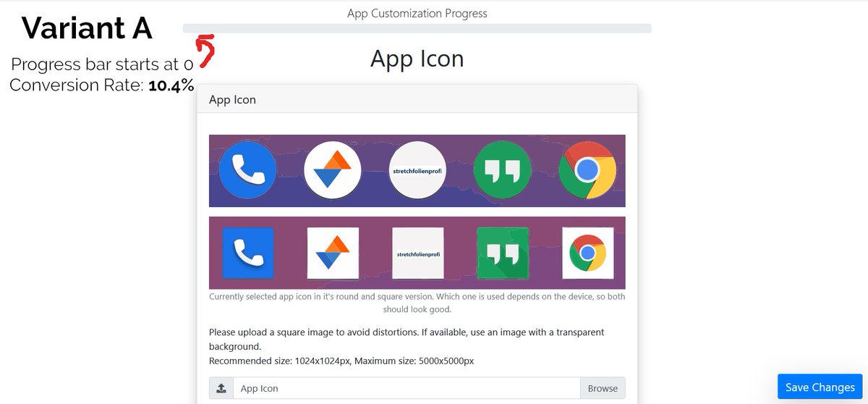
Task: Click the App Icon file input field
Action: (x=407, y=388)
